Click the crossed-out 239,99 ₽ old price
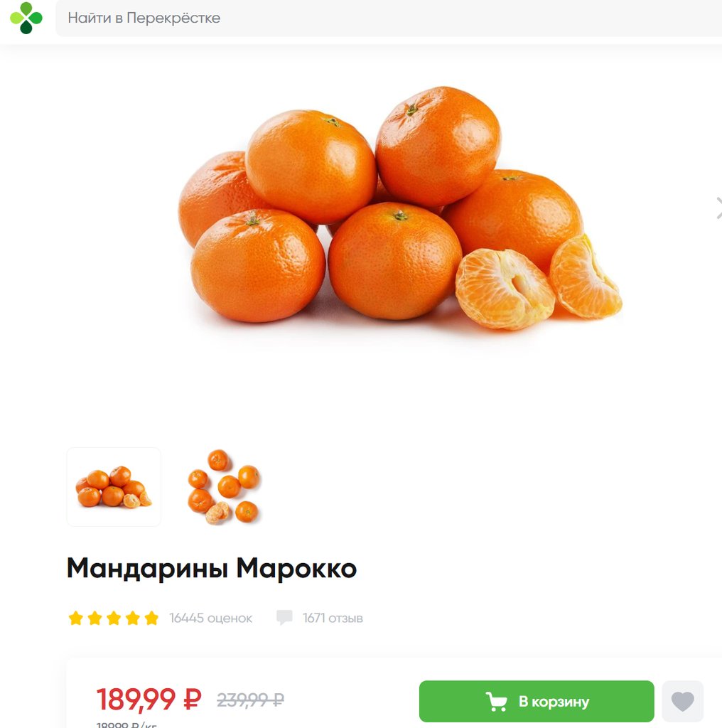This screenshot has height=728, width=722. coord(251,700)
